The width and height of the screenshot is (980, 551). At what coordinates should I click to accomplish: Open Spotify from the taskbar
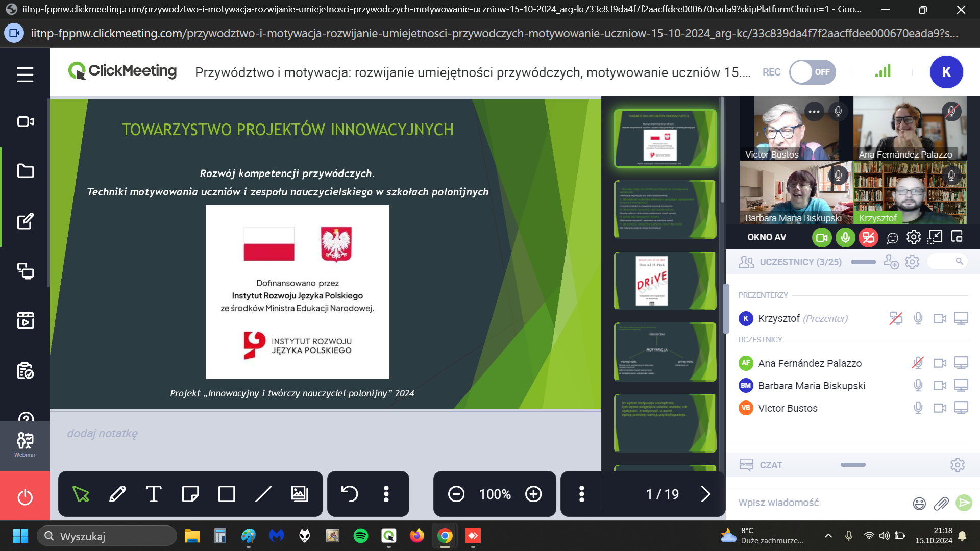coord(361,536)
